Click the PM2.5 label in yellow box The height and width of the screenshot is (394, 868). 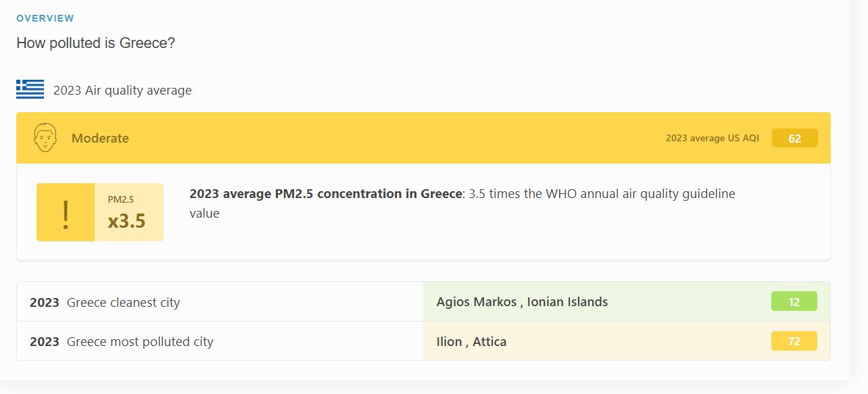pyautogui.click(x=121, y=199)
